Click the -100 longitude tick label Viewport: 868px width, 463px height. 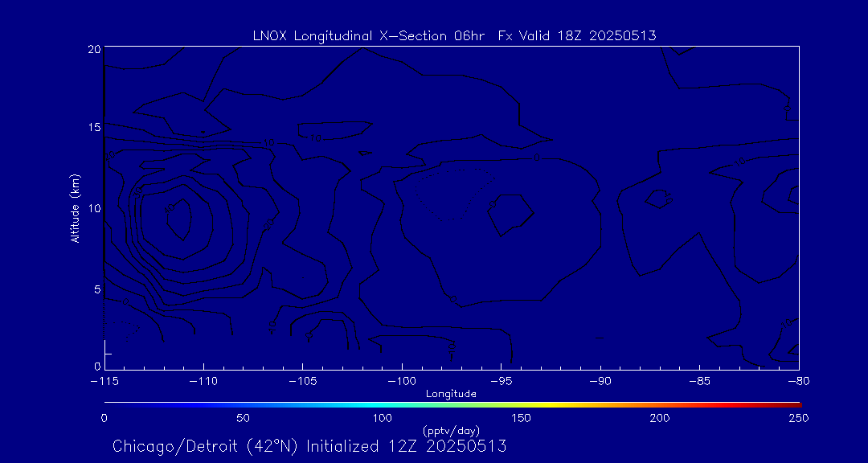(x=401, y=381)
